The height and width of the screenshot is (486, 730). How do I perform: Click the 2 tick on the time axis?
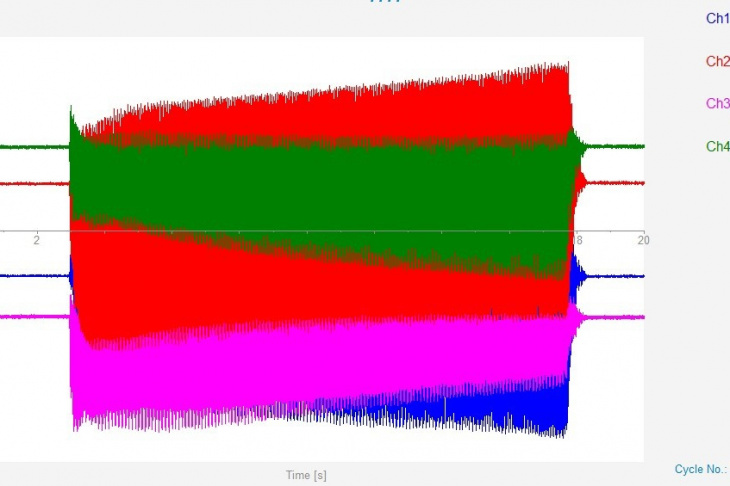(36, 240)
